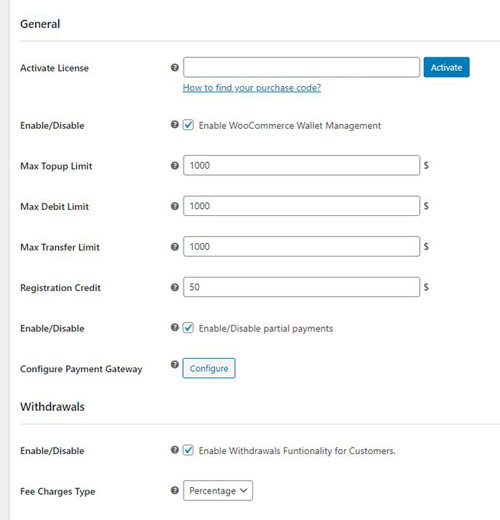This screenshot has height=520, width=500.
Task: Click help icon for Max Debit Limit
Action: pos(175,206)
